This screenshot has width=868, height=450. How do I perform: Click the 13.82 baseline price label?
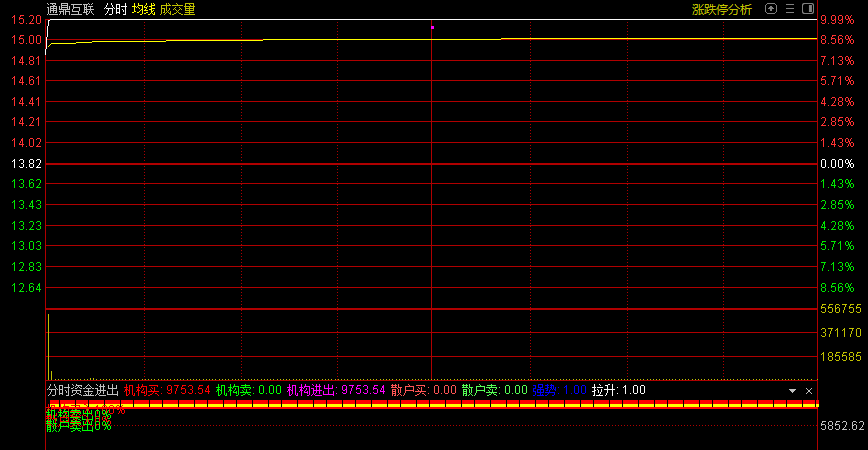point(25,163)
